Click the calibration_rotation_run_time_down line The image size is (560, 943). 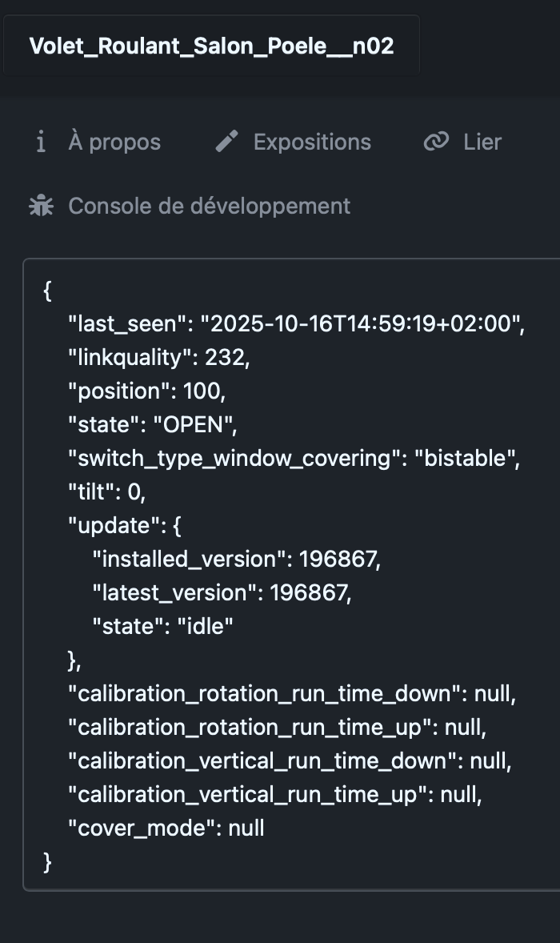pos(292,694)
